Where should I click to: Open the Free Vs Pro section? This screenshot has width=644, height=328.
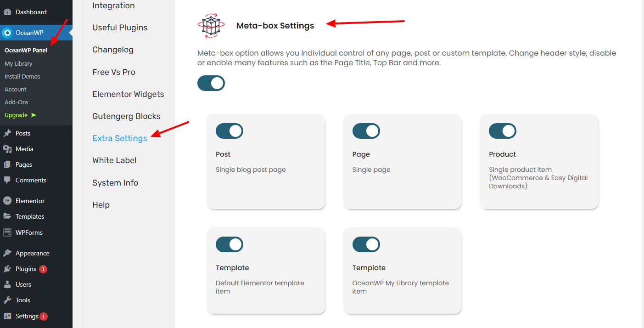[x=114, y=72]
